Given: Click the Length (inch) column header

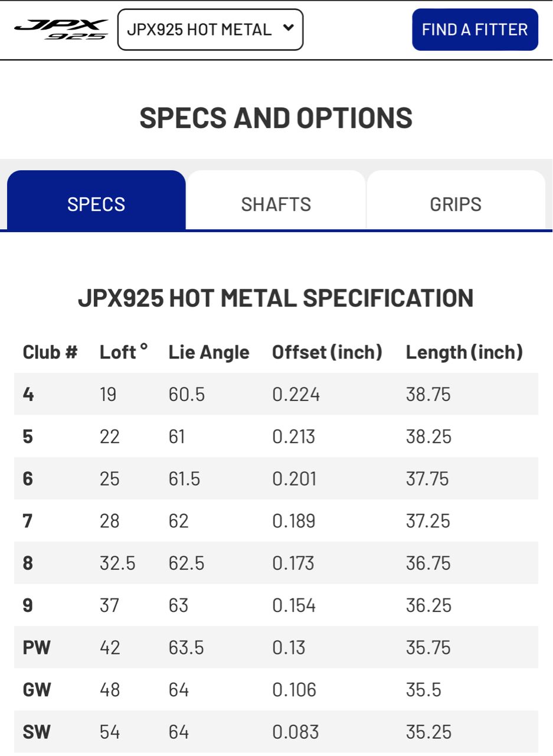Looking at the screenshot, I should (464, 353).
